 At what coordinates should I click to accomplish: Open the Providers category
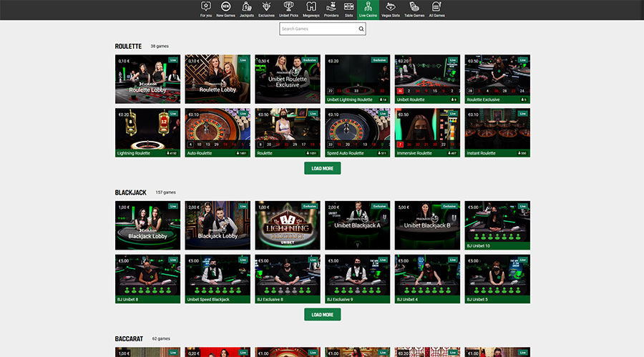(x=331, y=10)
